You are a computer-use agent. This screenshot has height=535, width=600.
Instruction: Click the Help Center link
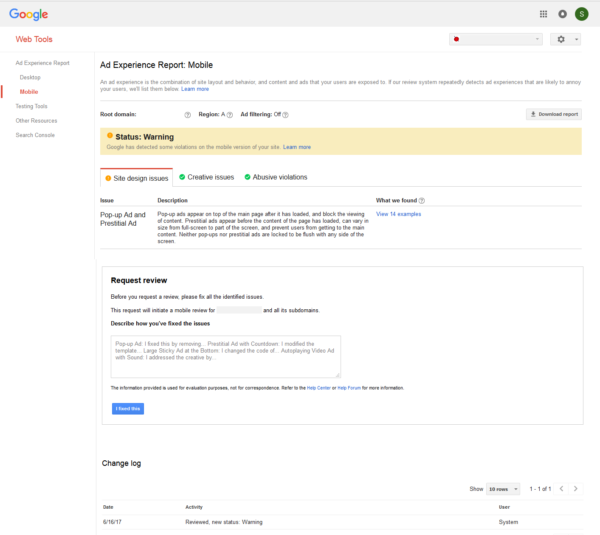pos(319,388)
